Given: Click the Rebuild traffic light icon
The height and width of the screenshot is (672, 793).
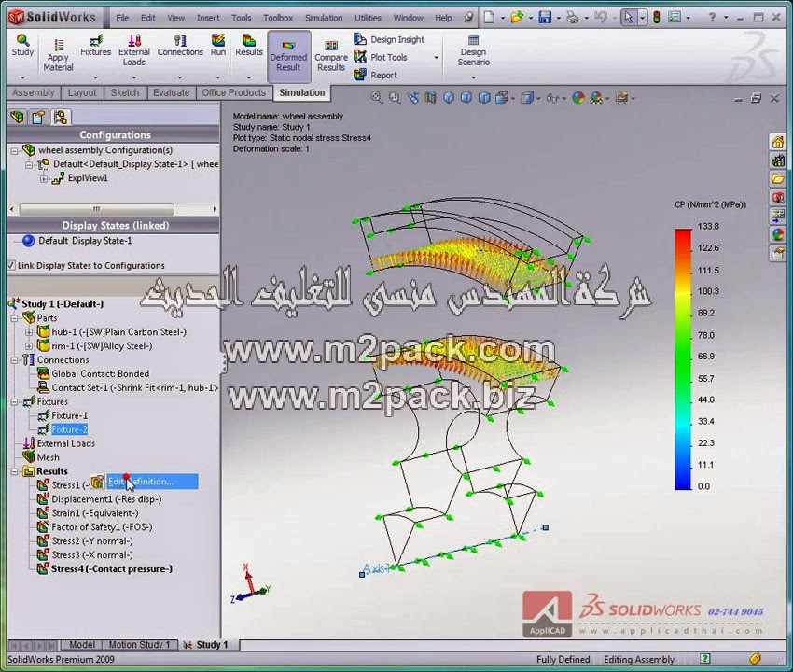Looking at the screenshot, I should tap(657, 18).
